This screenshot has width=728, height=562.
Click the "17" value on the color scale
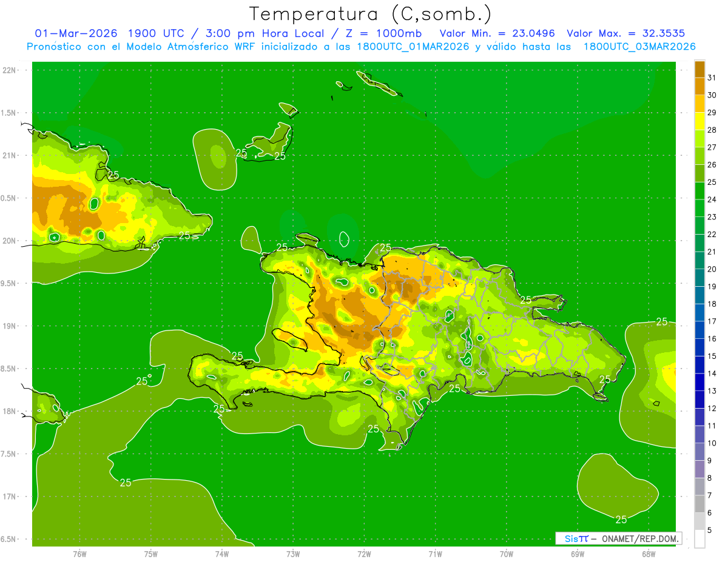coord(712,321)
